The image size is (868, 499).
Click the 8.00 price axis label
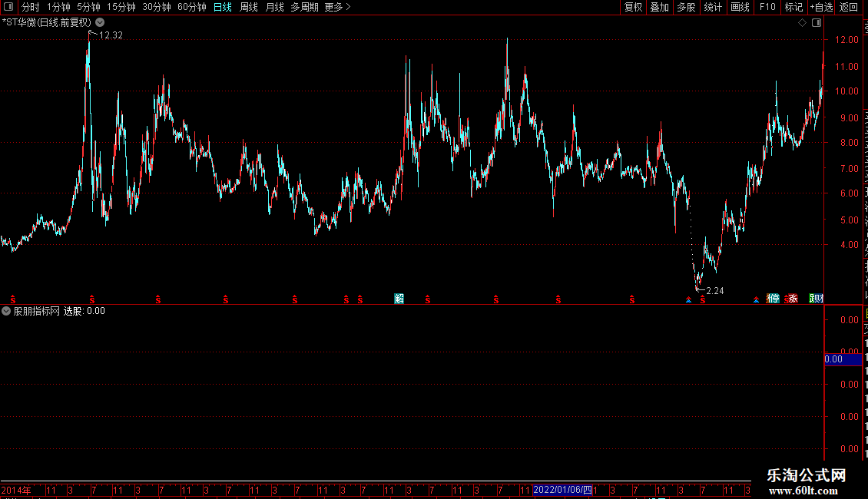pos(849,142)
